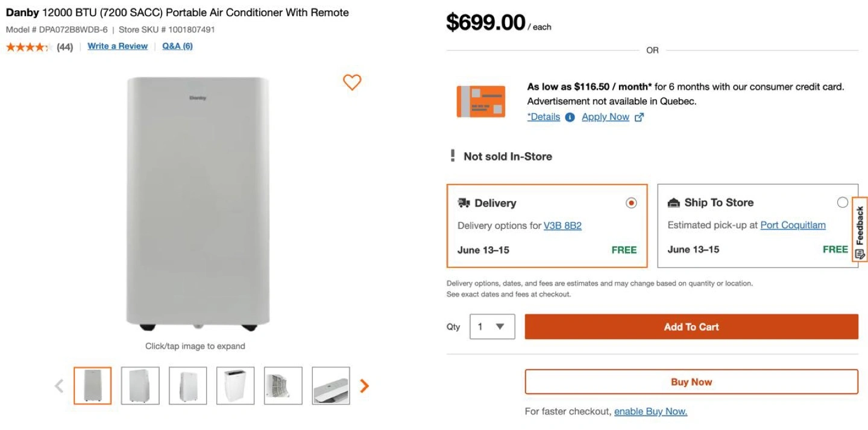Click the star rating icons

click(28, 47)
